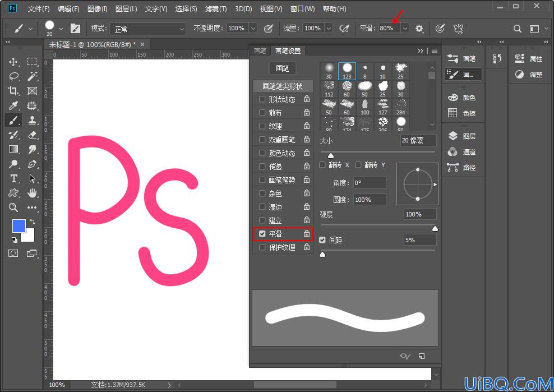
Task: Open the Paths (路径) panel button
Action: (x=463, y=168)
